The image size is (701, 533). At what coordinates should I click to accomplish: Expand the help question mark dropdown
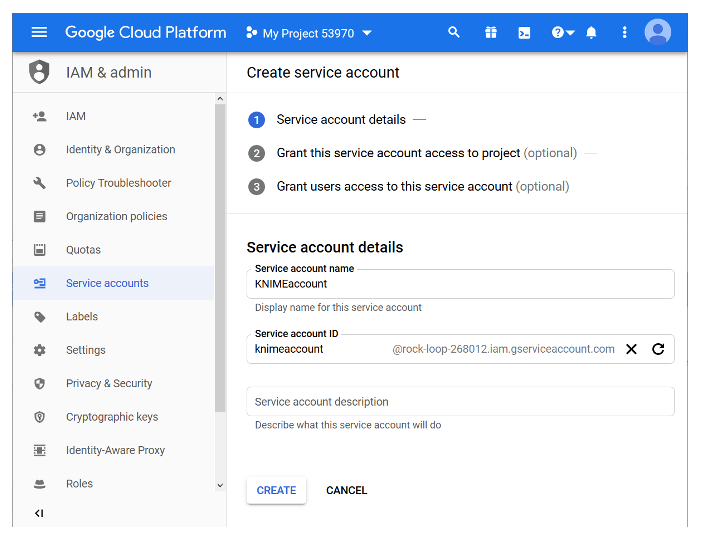pos(563,32)
